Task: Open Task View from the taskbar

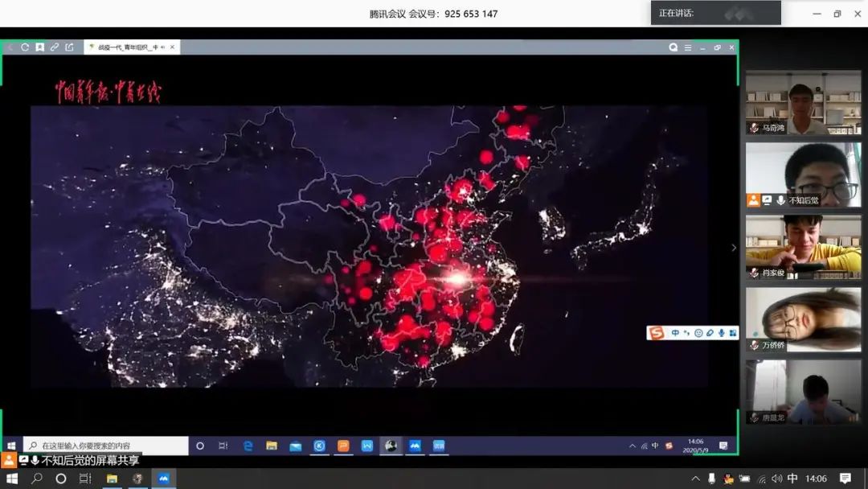Action: point(85,479)
